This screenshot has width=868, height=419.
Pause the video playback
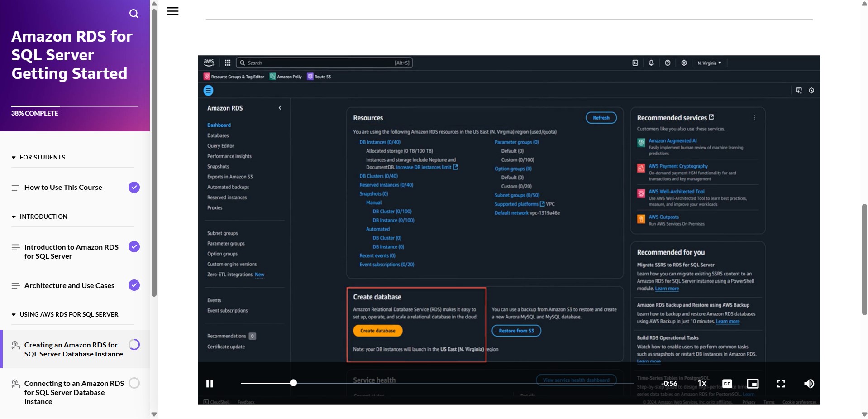(210, 384)
